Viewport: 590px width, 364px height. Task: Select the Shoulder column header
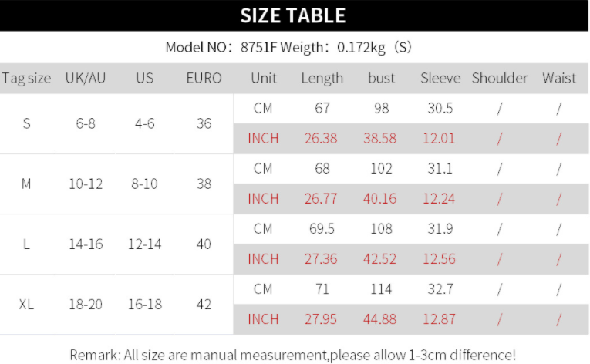pos(500,78)
